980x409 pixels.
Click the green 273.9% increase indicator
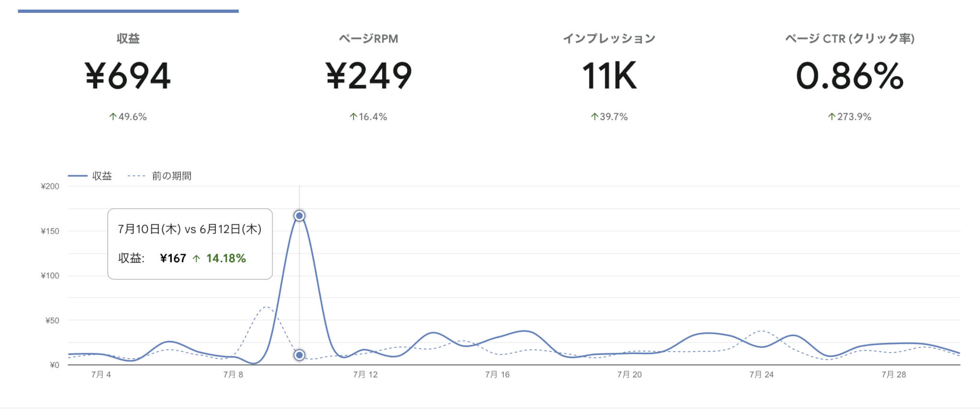pos(849,117)
